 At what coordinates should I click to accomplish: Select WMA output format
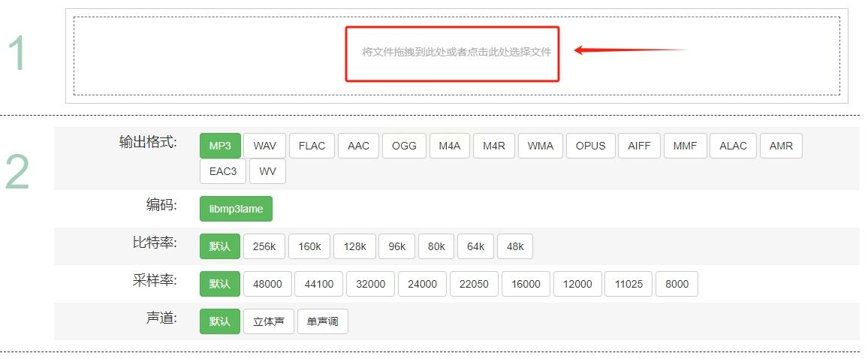tap(541, 146)
